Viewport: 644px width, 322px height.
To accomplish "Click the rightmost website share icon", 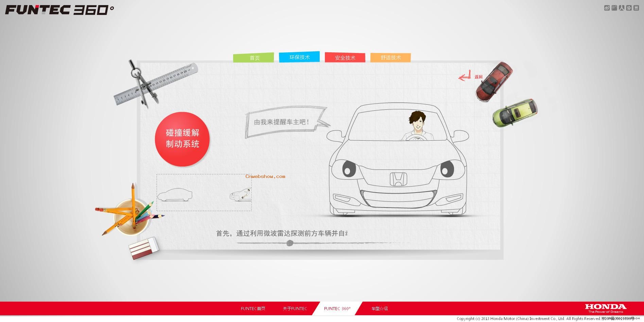I will [636, 7].
